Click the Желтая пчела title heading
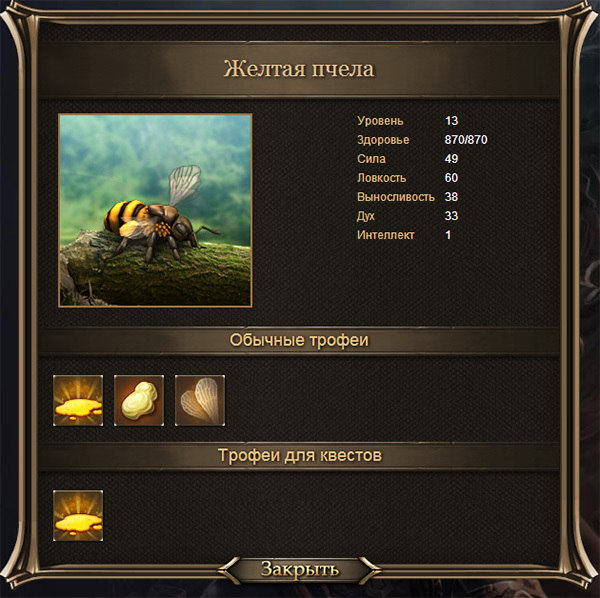 click(299, 69)
